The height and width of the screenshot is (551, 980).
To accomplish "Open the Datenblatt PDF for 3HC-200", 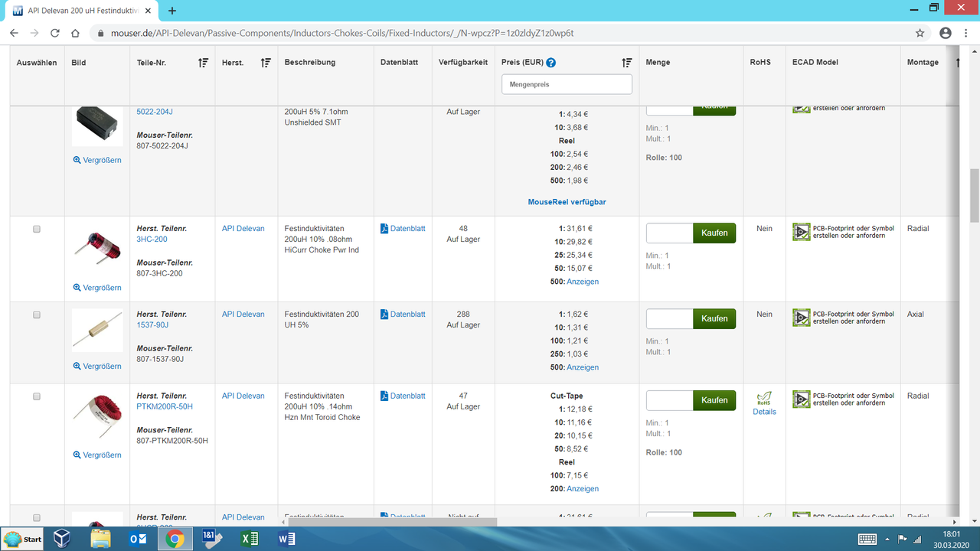I will tap(402, 227).
